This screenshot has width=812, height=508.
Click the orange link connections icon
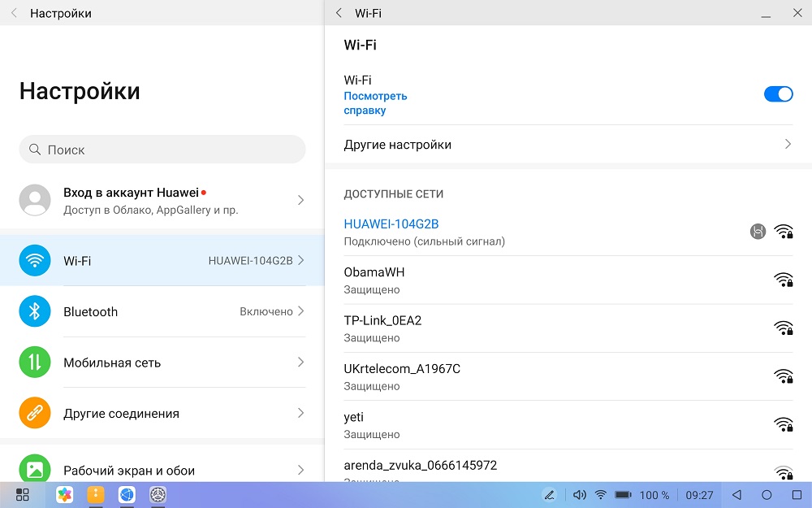[x=35, y=413]
